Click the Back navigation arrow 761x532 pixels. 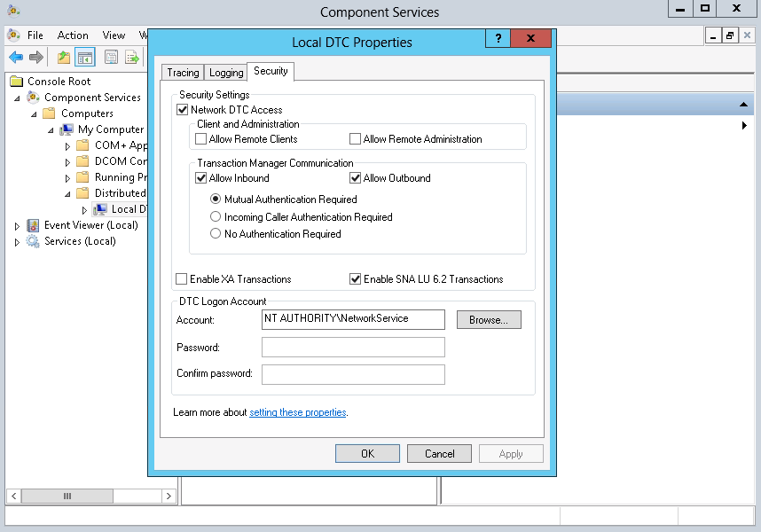[14, 57]
